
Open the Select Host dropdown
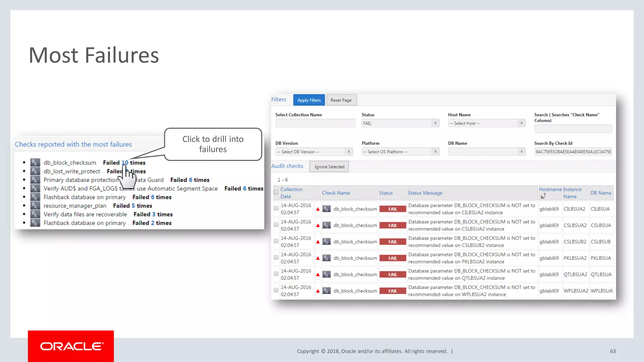[x=486, y=123]
